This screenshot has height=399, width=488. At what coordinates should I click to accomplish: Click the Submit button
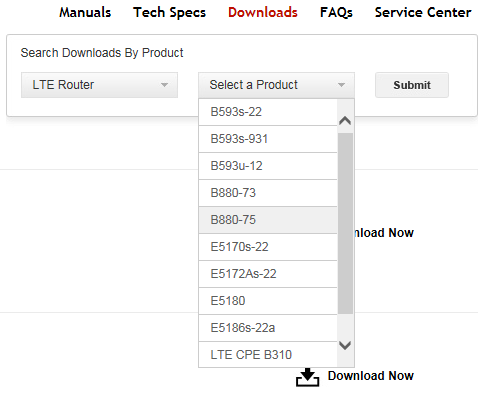click(x=412, y=85)
